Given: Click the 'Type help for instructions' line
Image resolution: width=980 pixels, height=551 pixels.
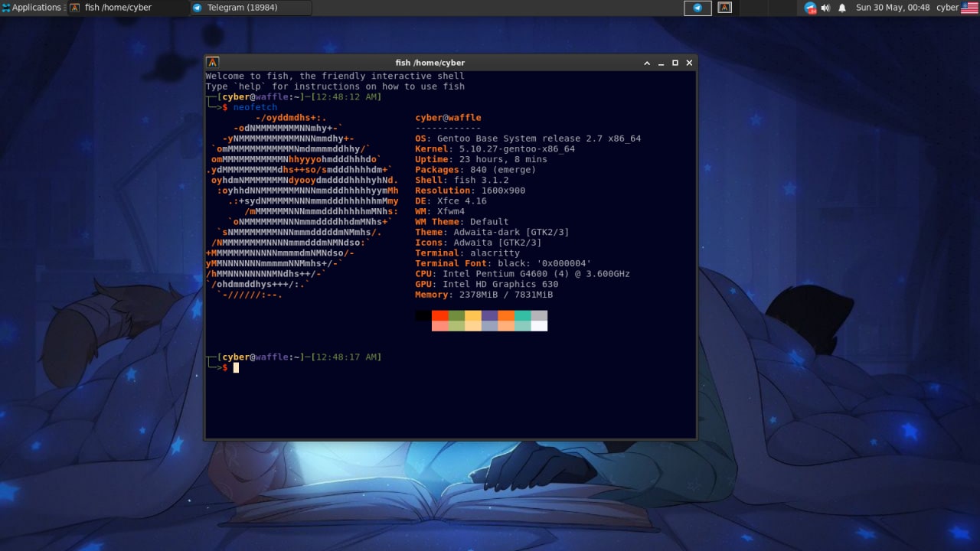Looking at the screenshot, I should point(335,86).
